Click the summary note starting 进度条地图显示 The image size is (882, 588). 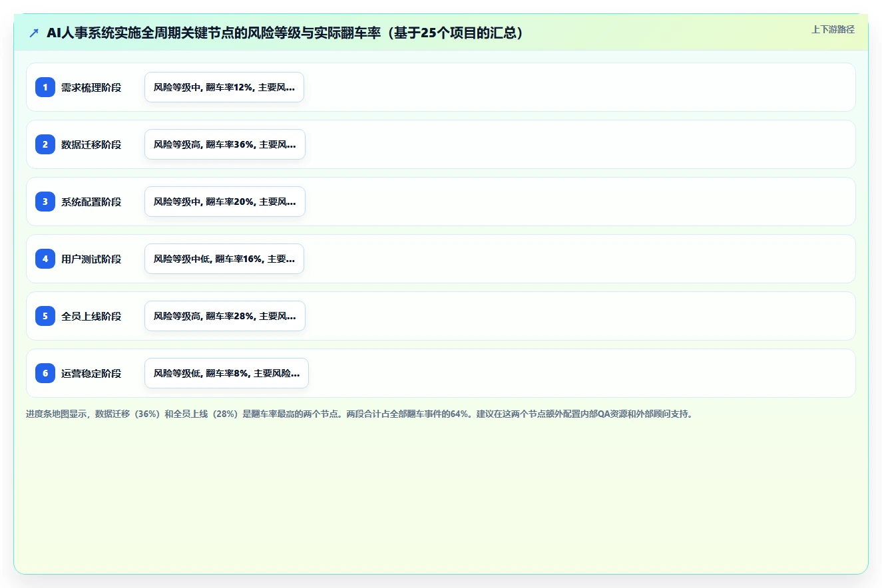click(x=361, y=414)
